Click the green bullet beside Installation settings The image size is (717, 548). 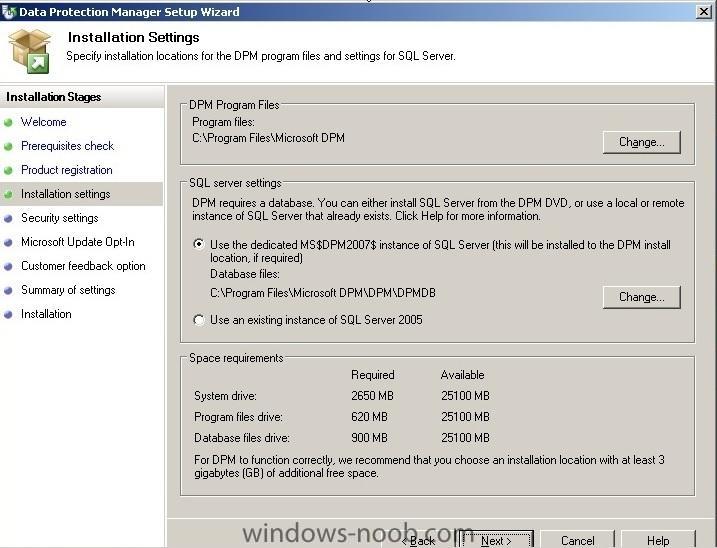coord(8,194)
